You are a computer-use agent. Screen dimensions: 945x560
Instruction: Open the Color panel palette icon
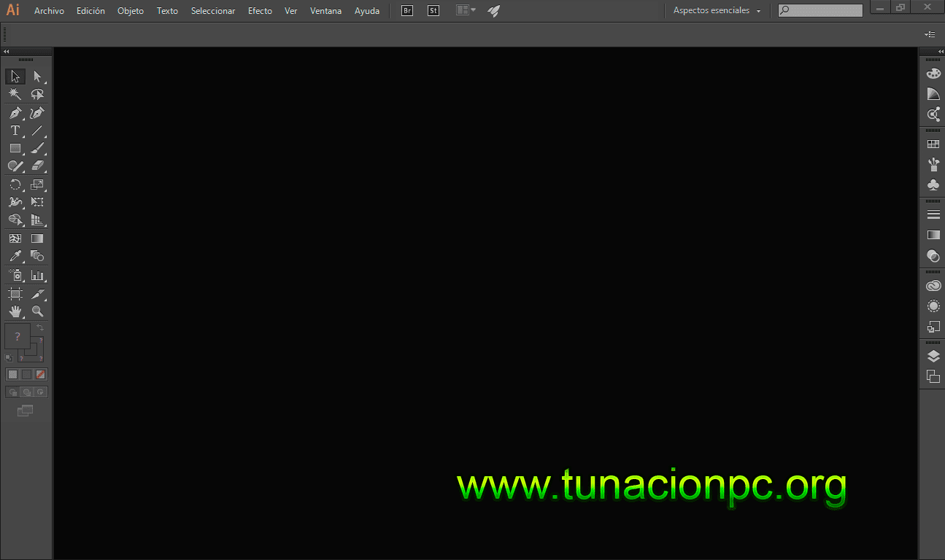[x=933, y=74]
